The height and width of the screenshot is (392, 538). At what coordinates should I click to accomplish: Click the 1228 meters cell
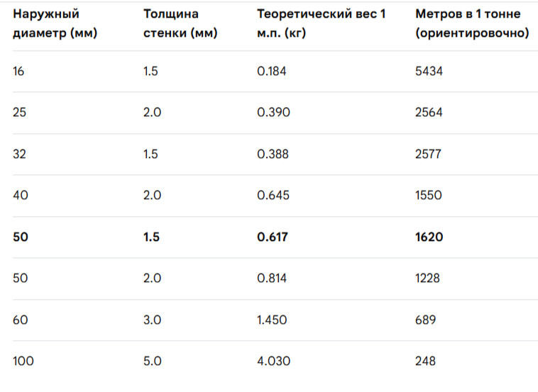click(x=427, y=279)
